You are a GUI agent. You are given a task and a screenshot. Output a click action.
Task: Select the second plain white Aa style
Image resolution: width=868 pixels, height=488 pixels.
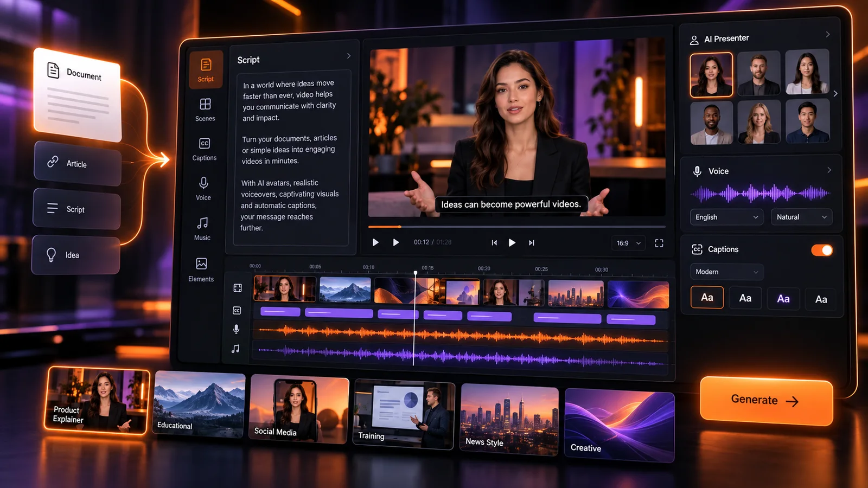pos(745,298)
